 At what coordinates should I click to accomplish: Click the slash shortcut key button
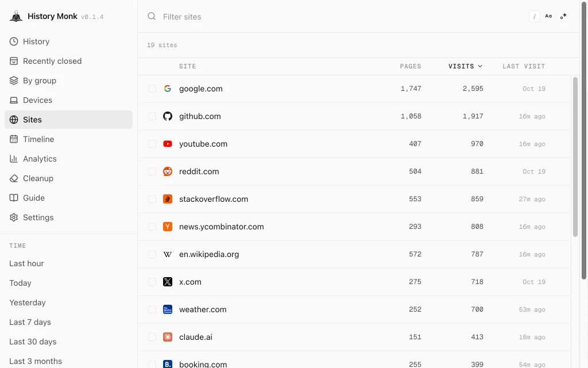coord(535,16)
